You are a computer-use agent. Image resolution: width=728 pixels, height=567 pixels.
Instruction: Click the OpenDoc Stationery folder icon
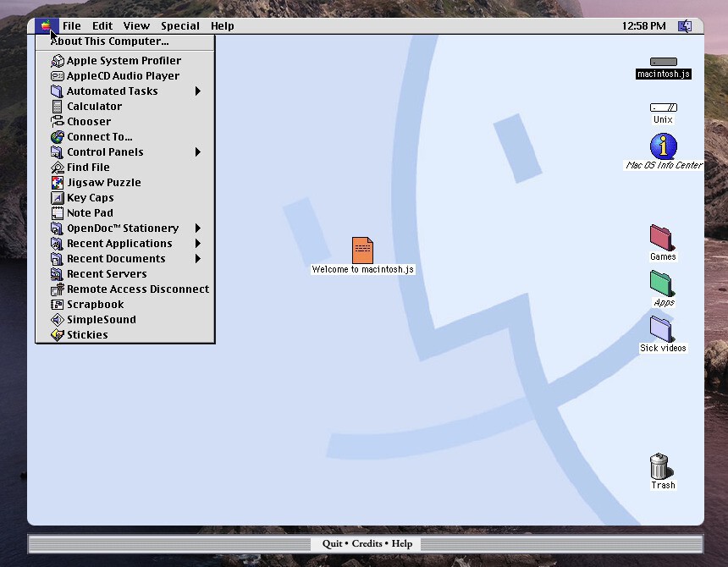[57, 228]
